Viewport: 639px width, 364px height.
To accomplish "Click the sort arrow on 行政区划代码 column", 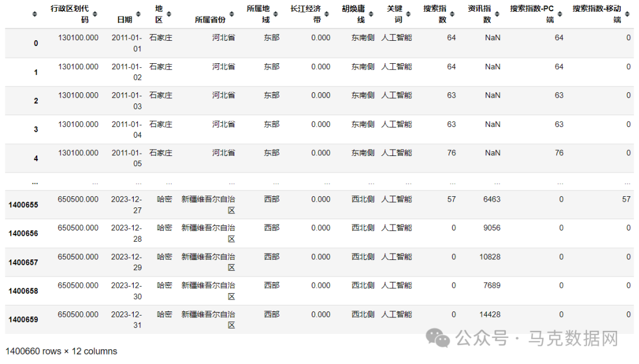I will [96, 13].
